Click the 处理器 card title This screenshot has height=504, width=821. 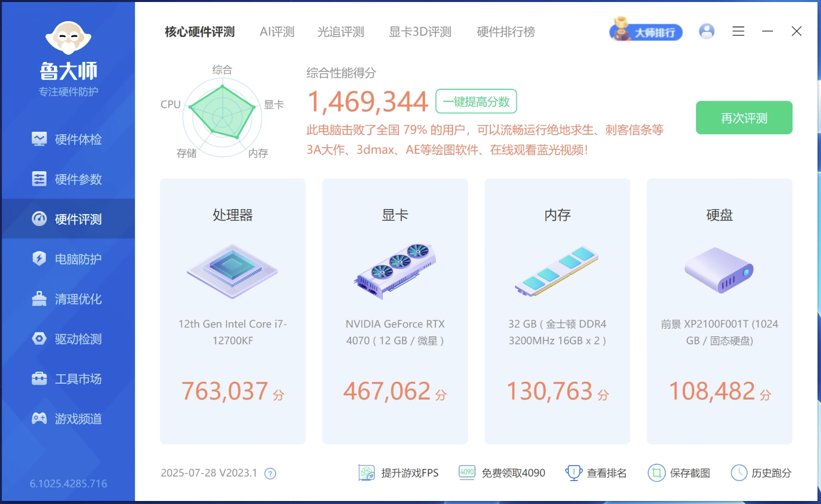233,215
